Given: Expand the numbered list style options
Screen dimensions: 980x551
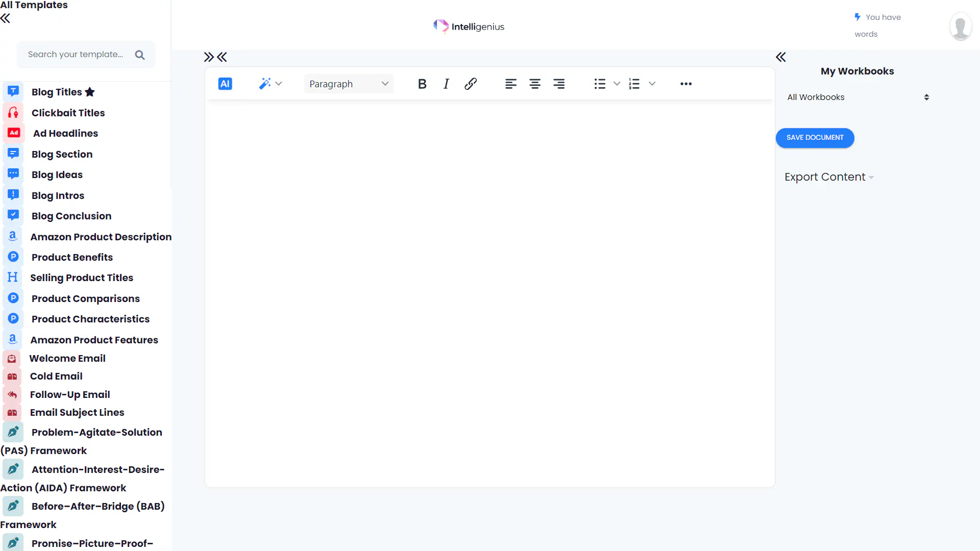Looking at the screenshot, I should 652,84.
